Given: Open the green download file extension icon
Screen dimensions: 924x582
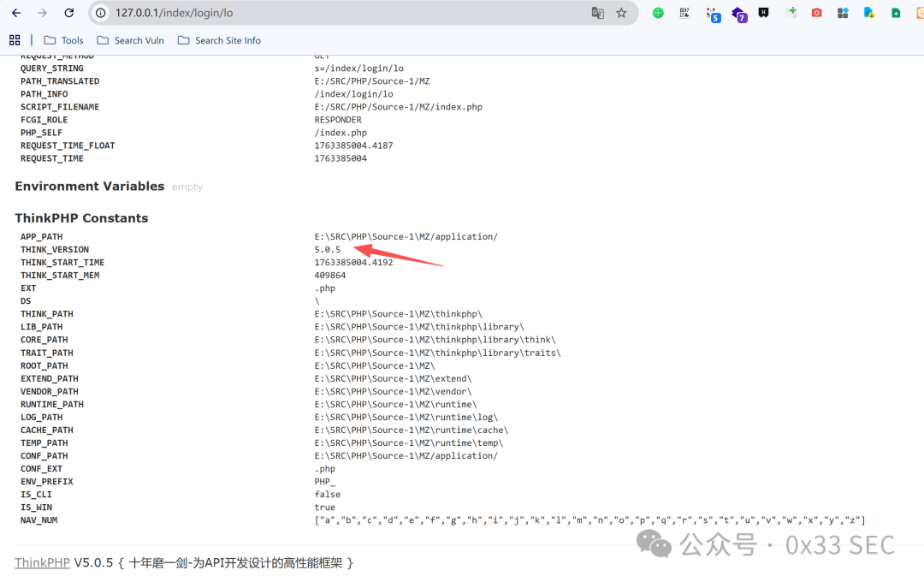Looking at the screenshot, I should [x=896, y=13].
